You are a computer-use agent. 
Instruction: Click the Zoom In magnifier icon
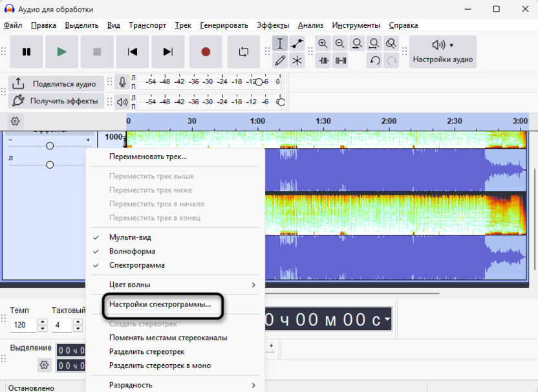[x=323, y=44]
